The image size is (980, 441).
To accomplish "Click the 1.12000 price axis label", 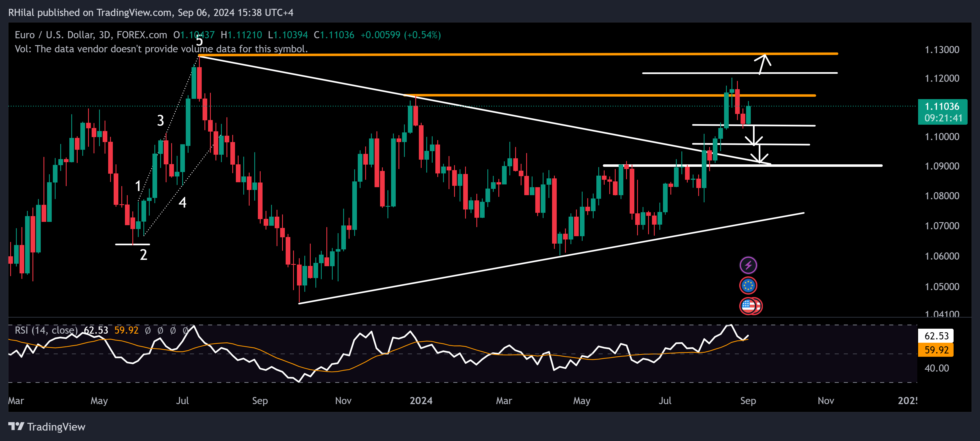I will [x=942, y=78].
